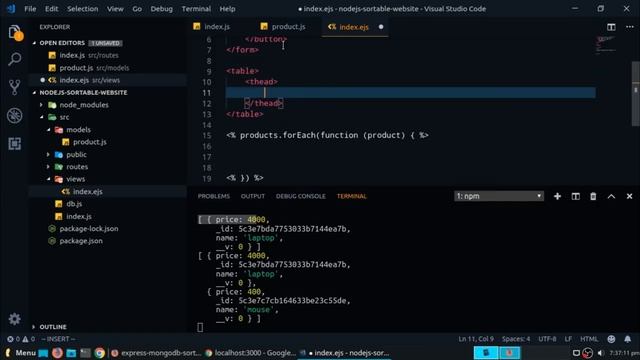Change indentation via Spaces: 4
Viewport: 640px width, 360px height.
[516, 339]
